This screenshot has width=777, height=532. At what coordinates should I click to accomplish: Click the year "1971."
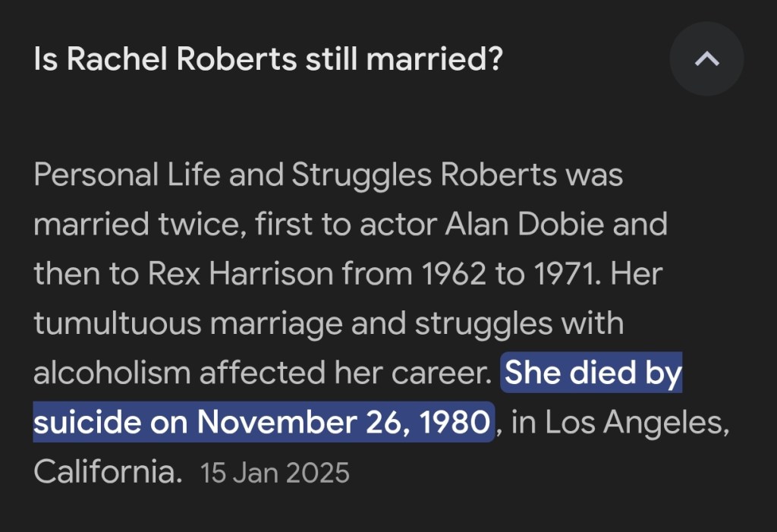click(x=560, y=274)
